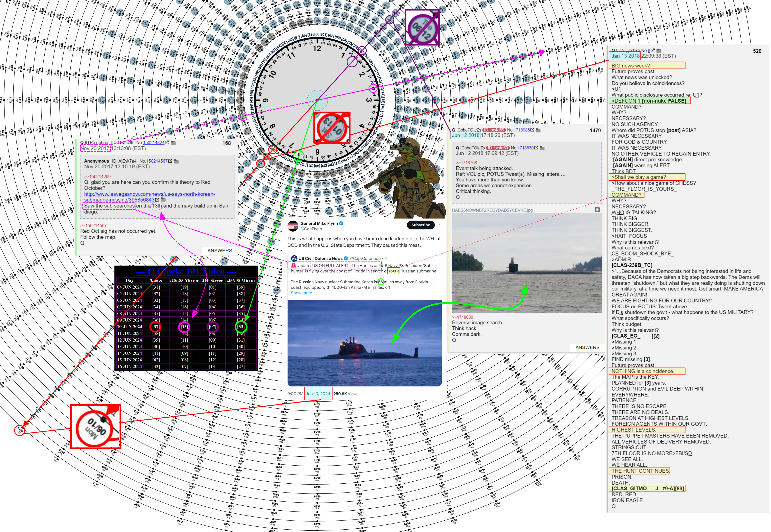Select 04 JUN 2024 cell in table

pyautogui.click(x=129, y=287)
